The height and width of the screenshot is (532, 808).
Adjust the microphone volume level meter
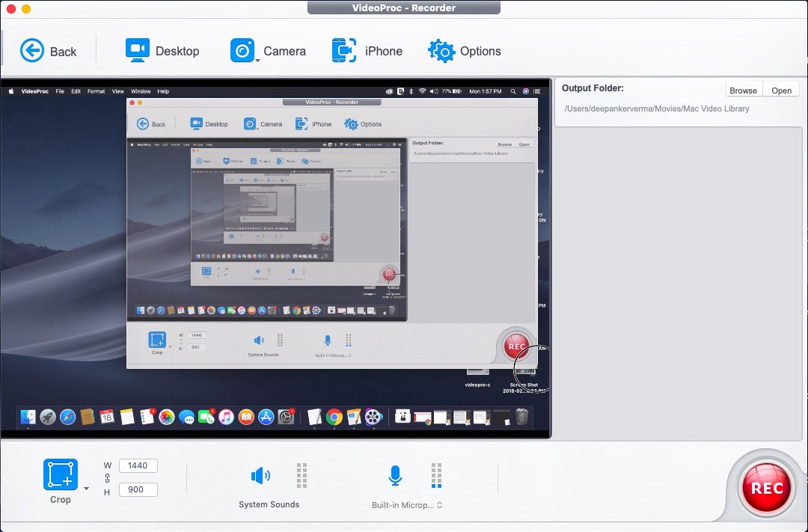click(x=436, y=475)
